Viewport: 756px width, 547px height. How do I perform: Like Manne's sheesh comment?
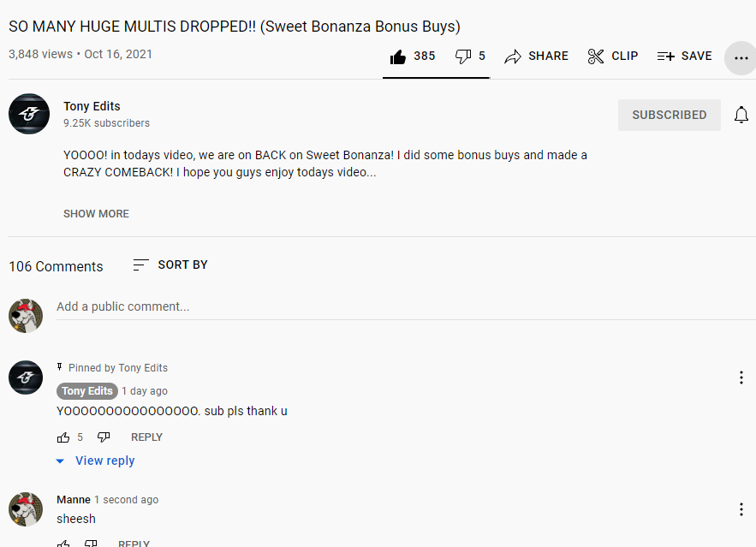pyautogui.click(x=63, y=543)
